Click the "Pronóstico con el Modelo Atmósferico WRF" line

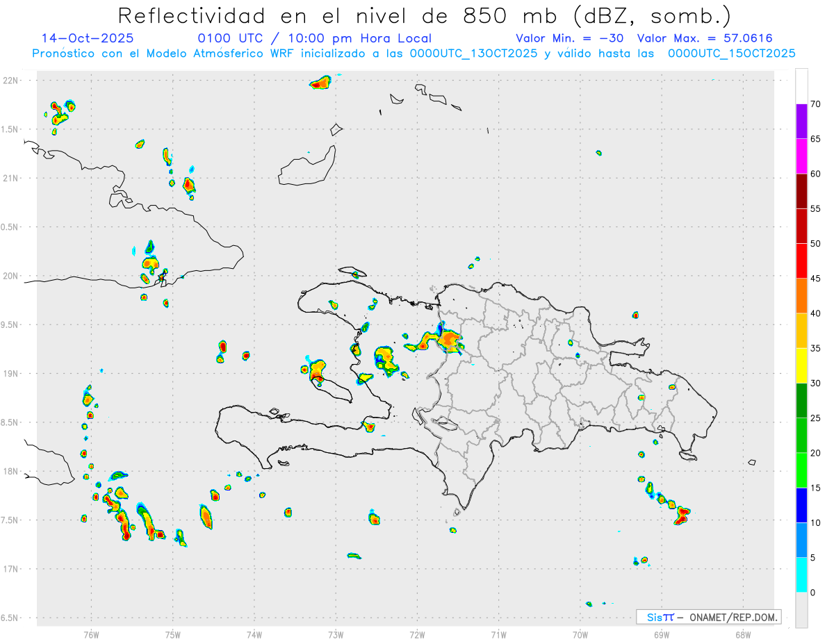pyautogui.click(x=414, y=53)
